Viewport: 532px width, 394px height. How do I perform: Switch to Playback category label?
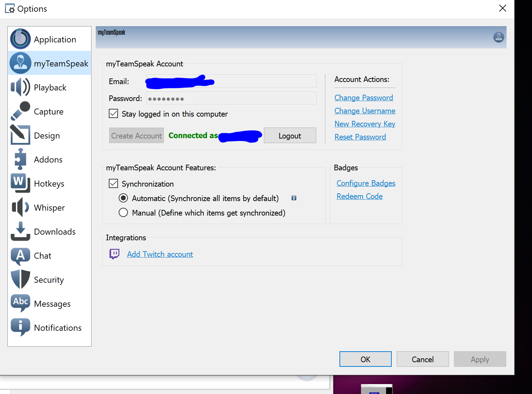point(50,88)
